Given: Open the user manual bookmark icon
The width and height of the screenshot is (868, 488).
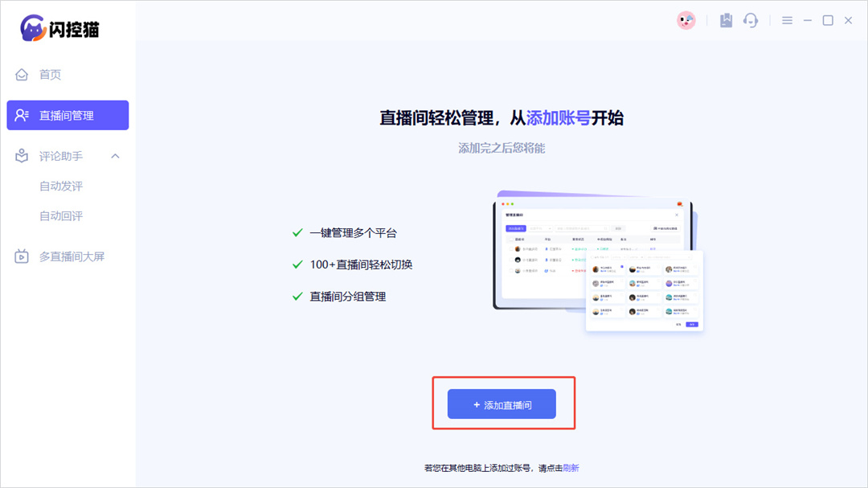Looking at the screenshot, I should coord(725,20).
